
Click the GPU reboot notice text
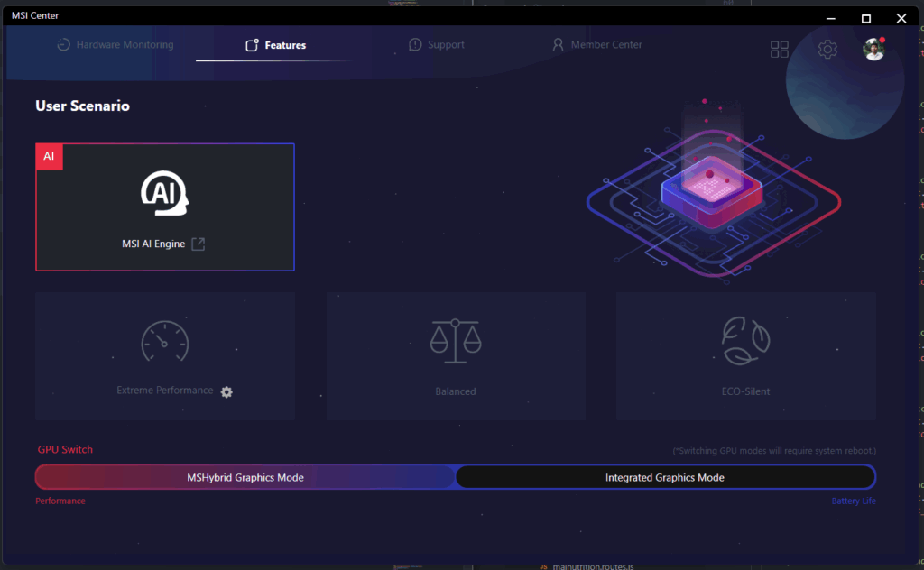tap(774, 450)
